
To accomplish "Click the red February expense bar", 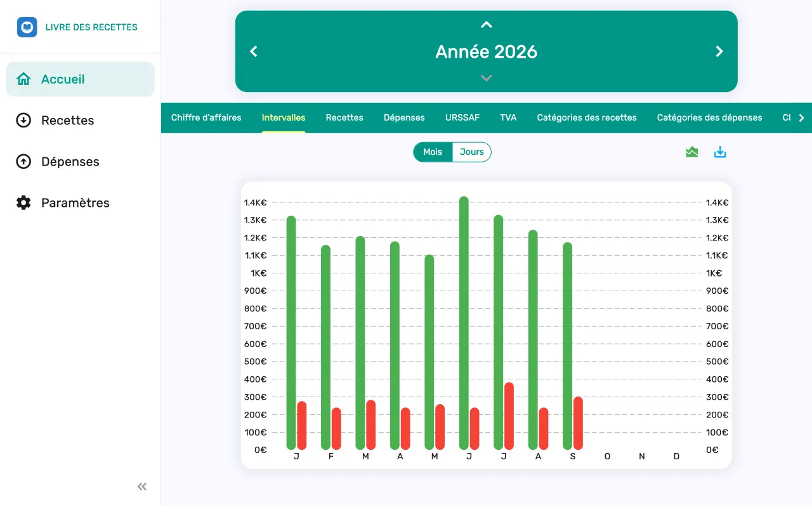I will pos(336,428).
